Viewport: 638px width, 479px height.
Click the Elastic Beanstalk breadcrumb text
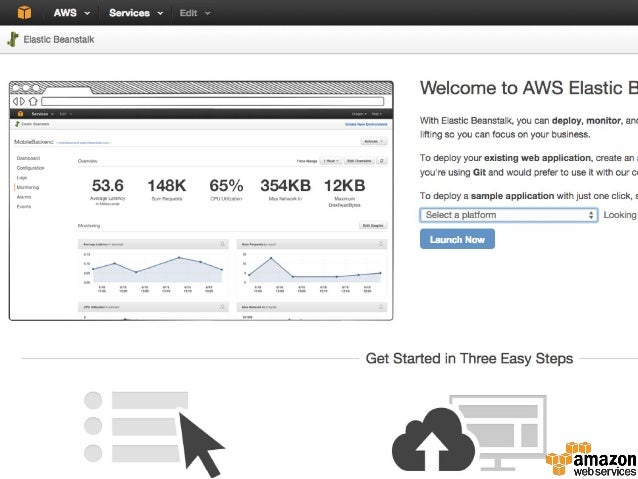tap(59, 39)
